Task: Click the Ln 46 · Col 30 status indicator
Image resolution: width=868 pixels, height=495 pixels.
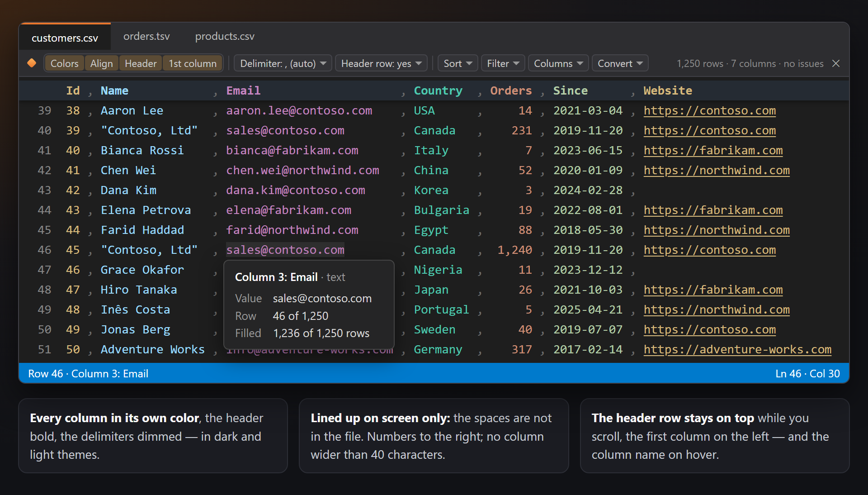Action: [807, 374]
